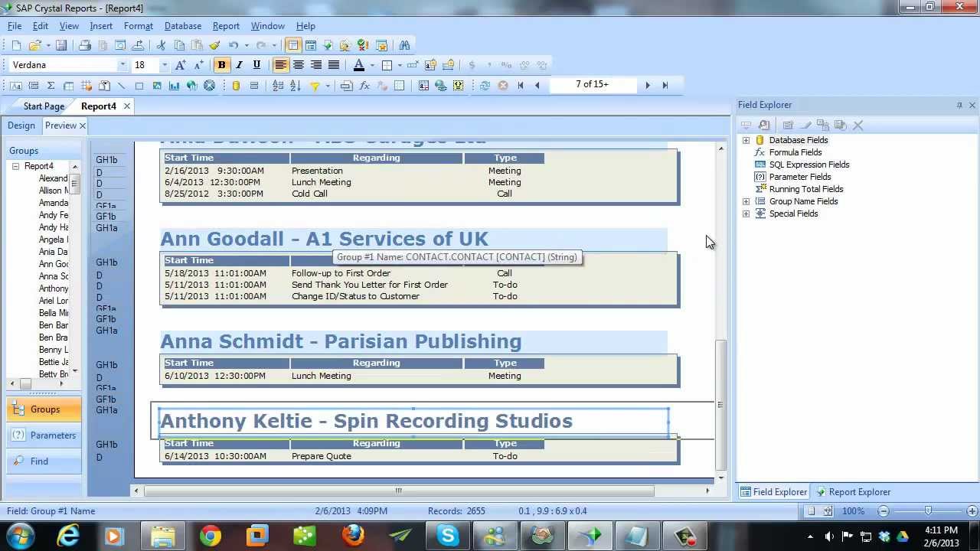
Task: Expand the Group Name Fields node
Action: click(746, 201)
